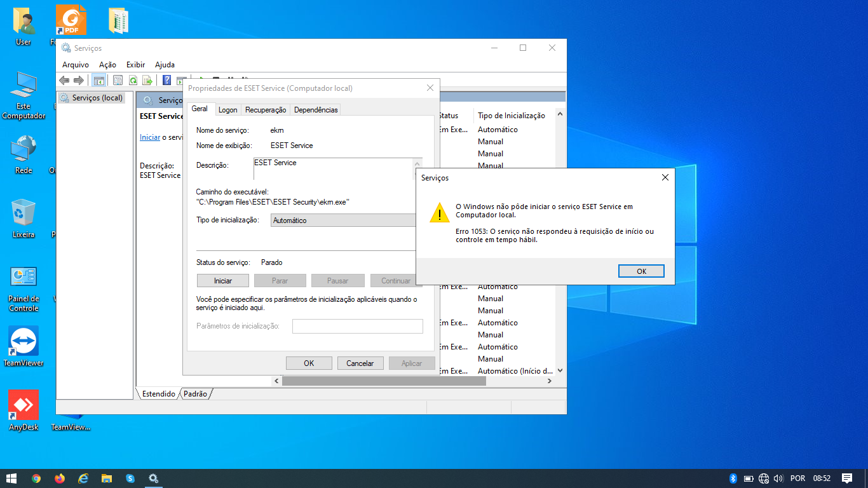Viewport: 868px width, 488px height.
Task: Click the taskbar clock showing 08:52
Action: point(822,478)
